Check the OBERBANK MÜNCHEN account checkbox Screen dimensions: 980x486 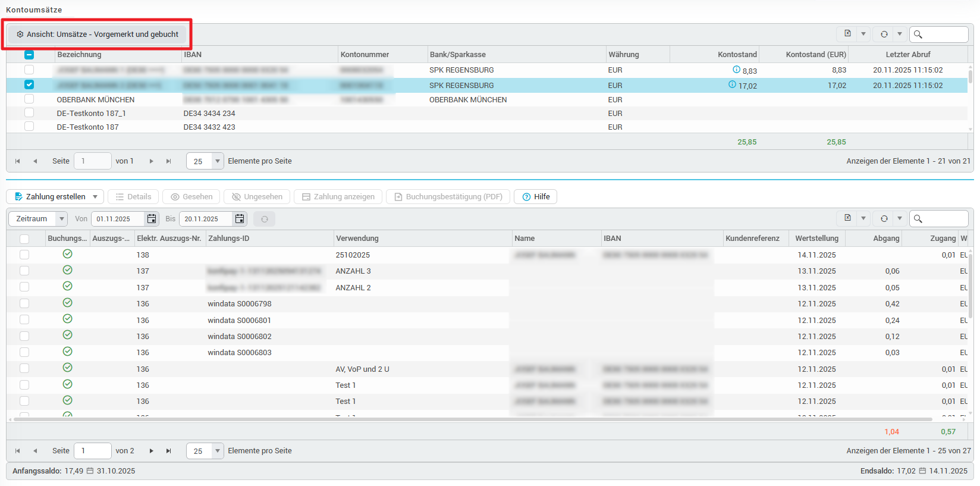[x=29, y=99]
